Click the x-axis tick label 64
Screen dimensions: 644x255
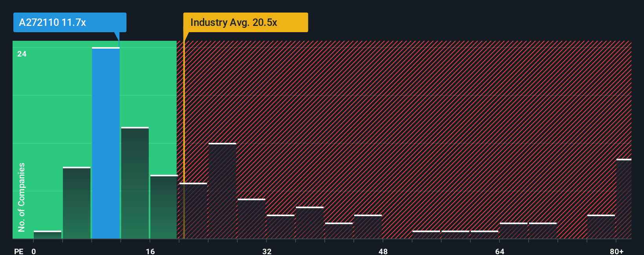[499, 251]
